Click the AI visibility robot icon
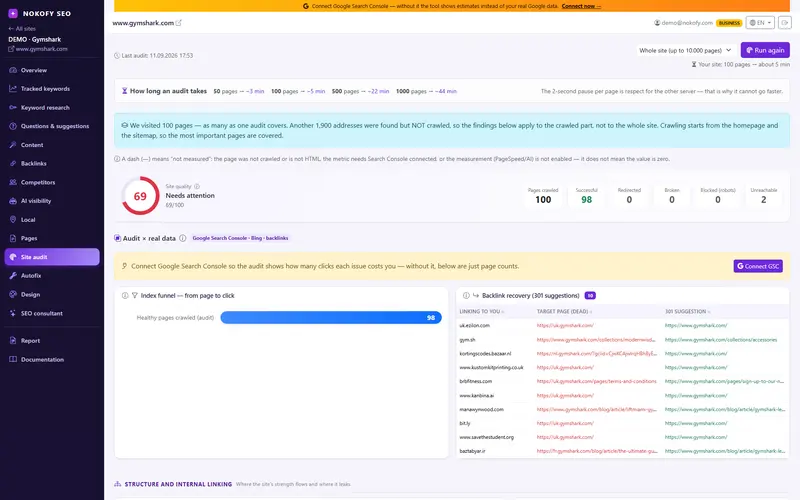 pos(13,201)
